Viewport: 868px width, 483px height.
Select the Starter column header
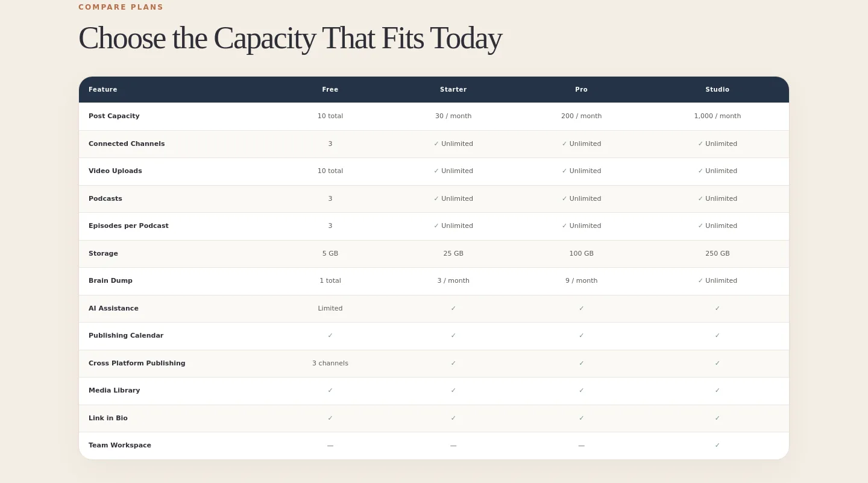[x=453, y=89]
